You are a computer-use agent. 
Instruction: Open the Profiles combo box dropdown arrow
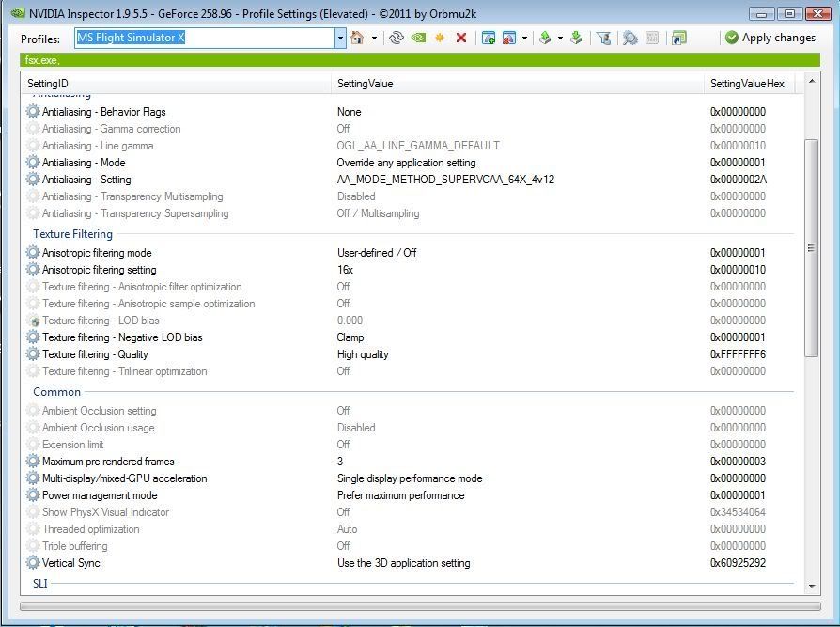click(x=340, y=38)
